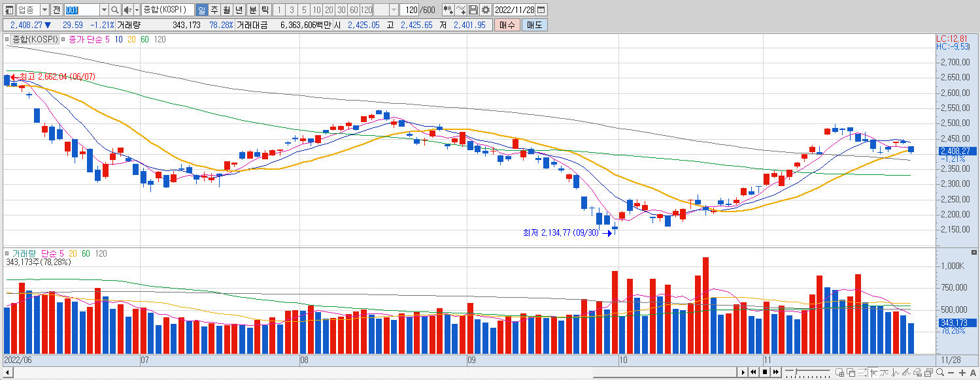The height and width of the screenshot is (380, 980).
Task: Select the crosshair arrow cursor tool
Action: click(x=873, y=373)
